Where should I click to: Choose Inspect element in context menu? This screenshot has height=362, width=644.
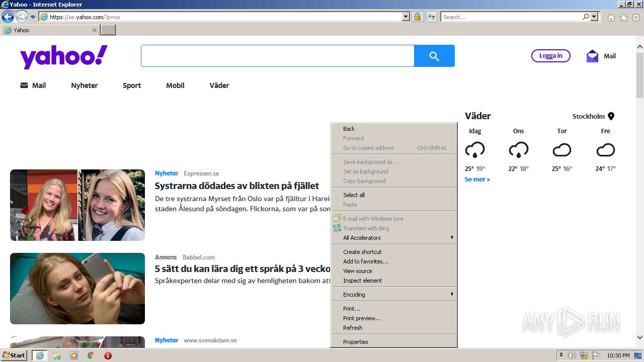tap(394, 281)
